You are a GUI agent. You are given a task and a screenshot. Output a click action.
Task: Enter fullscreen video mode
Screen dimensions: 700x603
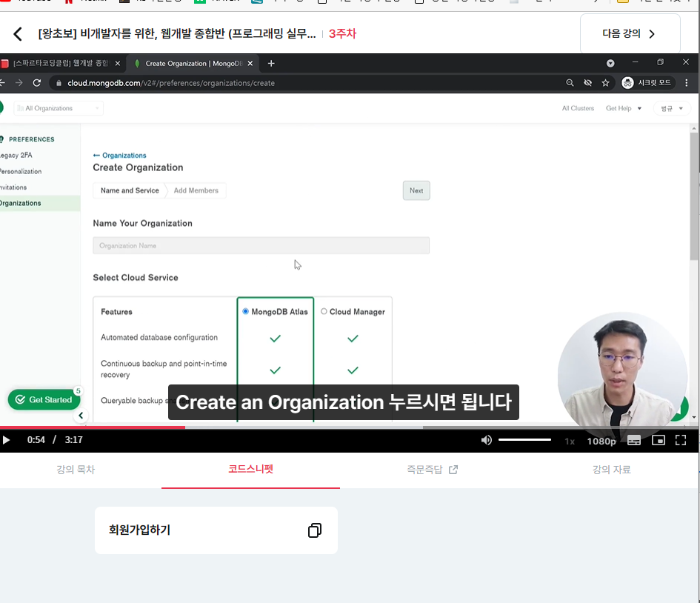[680, 441]
